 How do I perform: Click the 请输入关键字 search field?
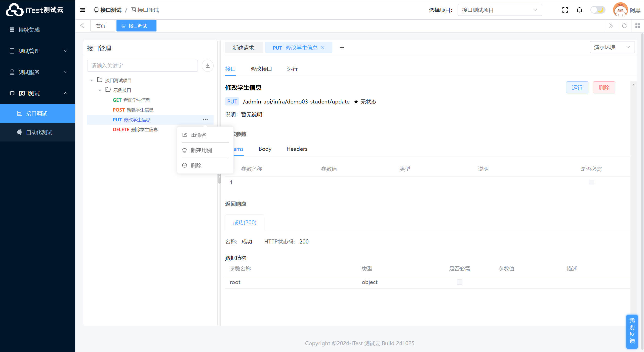click(x=142, y=66)
